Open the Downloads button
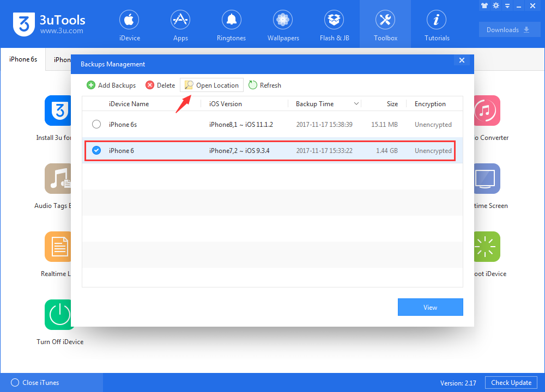This screenshot has width=545, height=392. point(510,30)
